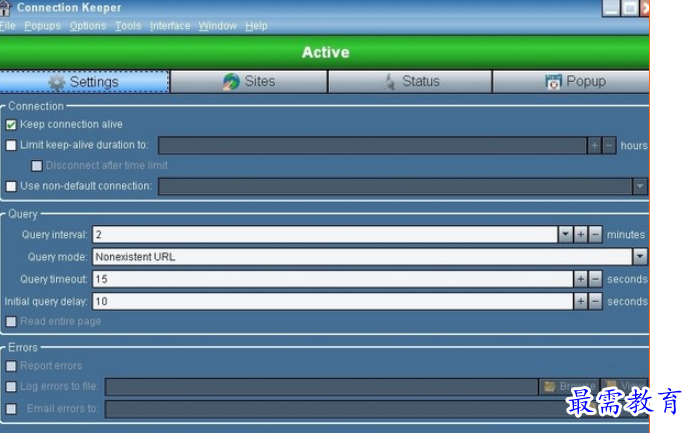Click the keep-alive duration hours field
Image resolution: width=690 pixels, height=433 pixels.
372,145
